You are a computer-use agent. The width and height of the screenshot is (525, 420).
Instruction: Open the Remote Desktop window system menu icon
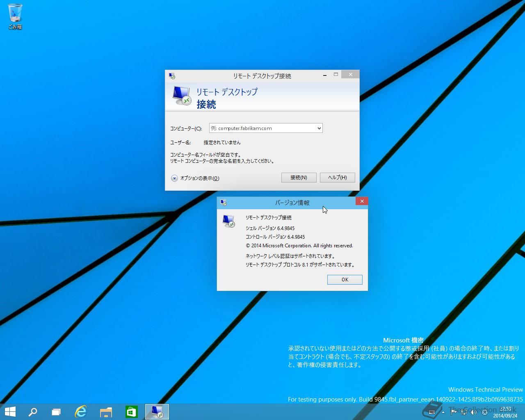pos(172,76)
